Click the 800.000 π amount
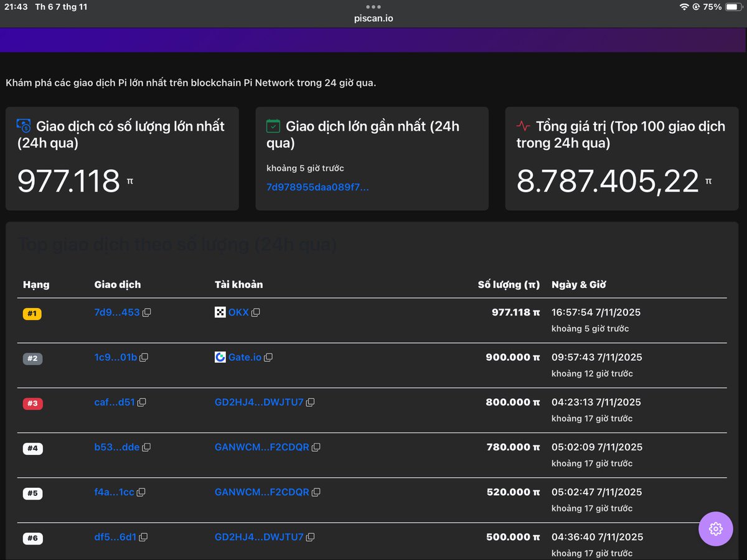747x560 pixels. pyautogui.click(x=513, y=402)
